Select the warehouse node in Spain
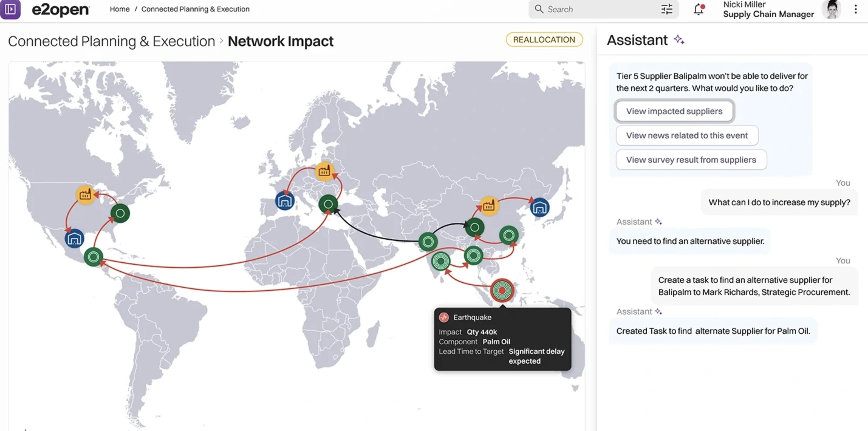This screenshot has height=431, width=868. coord(285,201)
